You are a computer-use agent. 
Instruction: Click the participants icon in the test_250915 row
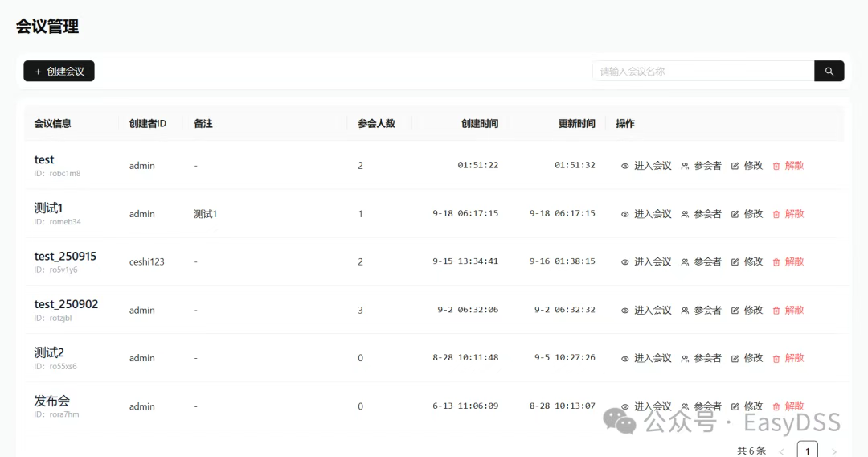point(685,262)
